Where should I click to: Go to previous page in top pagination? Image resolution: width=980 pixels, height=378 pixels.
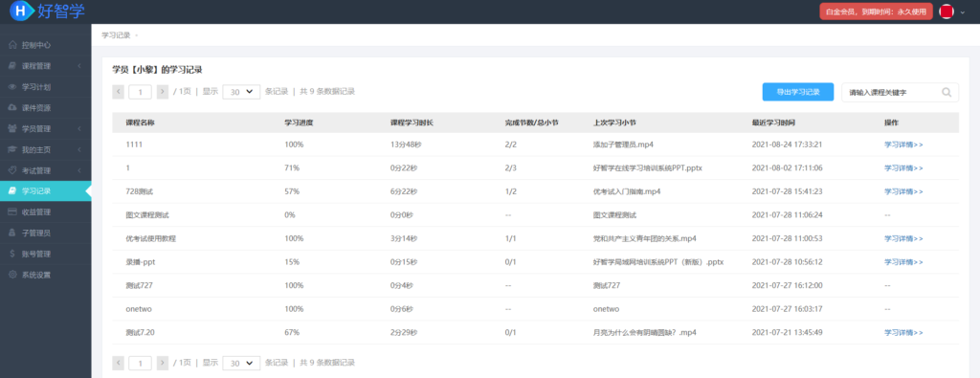click(x=118, y=92)
